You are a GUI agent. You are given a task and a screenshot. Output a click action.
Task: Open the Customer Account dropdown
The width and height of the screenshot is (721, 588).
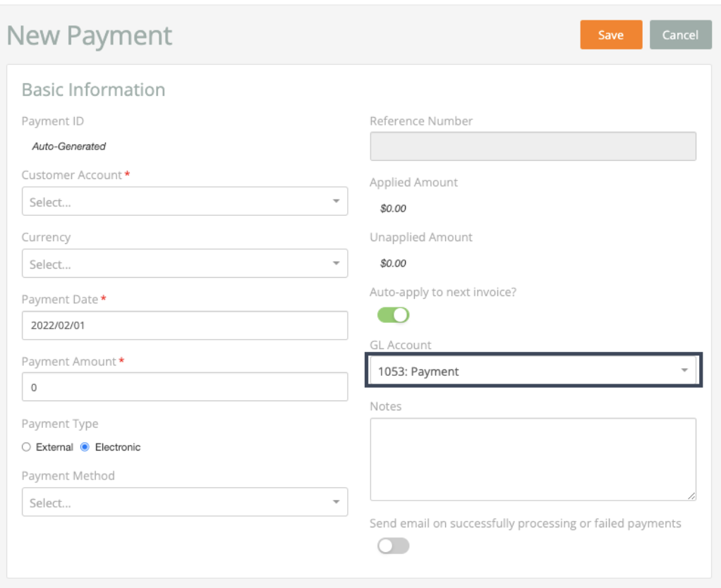[184, 201]
